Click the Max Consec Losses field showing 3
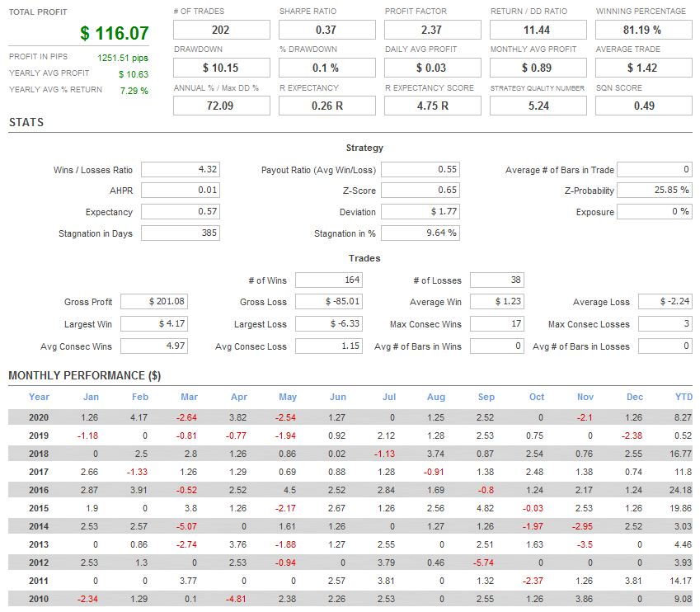This screenshot has width=700, height=612. (665, 324)
